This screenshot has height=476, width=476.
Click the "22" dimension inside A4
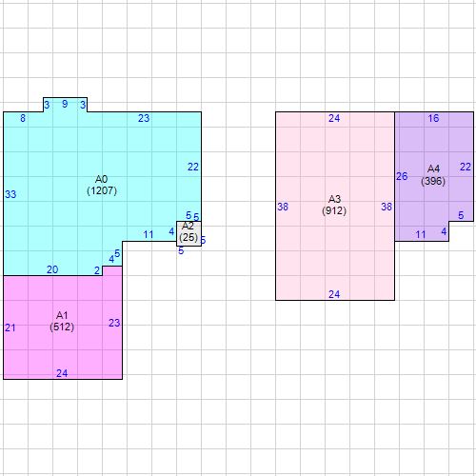click(466, 167)
